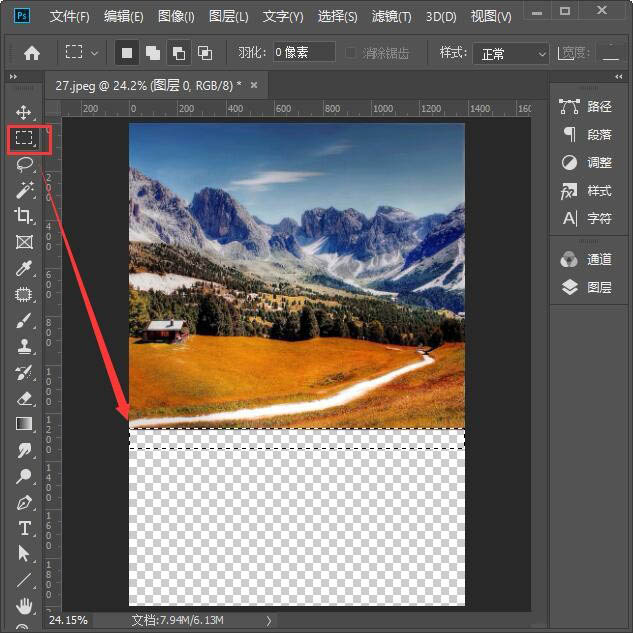
Task: Toggle the 消除锯齿 anti-alias checkbox
Action: coord(351,53)
